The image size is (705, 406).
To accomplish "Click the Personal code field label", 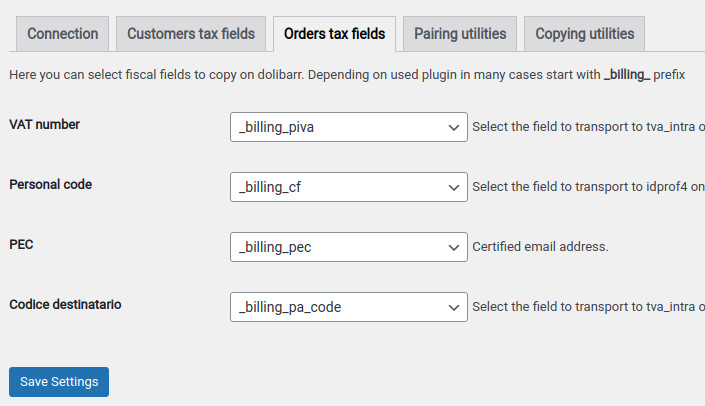I will click(51, 185).
